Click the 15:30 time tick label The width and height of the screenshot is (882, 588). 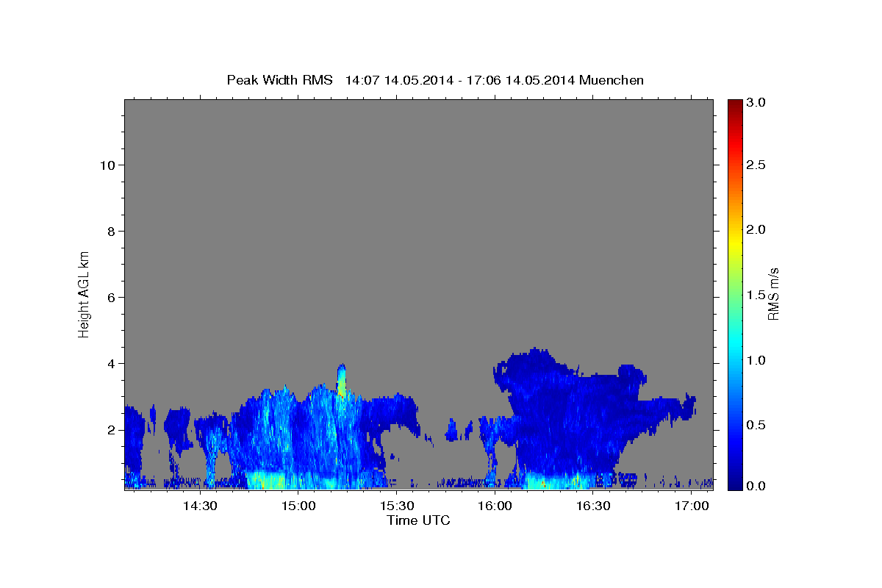coord(396,506)
